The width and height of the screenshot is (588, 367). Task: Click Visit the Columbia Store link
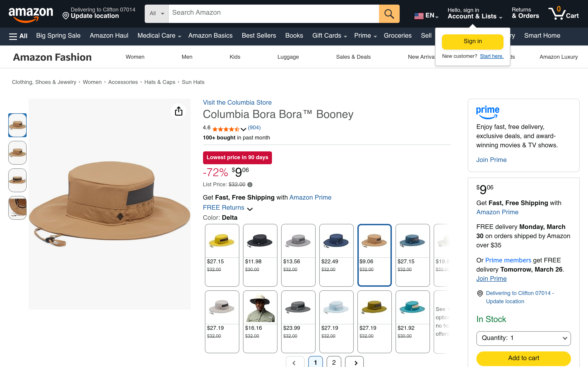pyautogui.click(x=237, y=103)
